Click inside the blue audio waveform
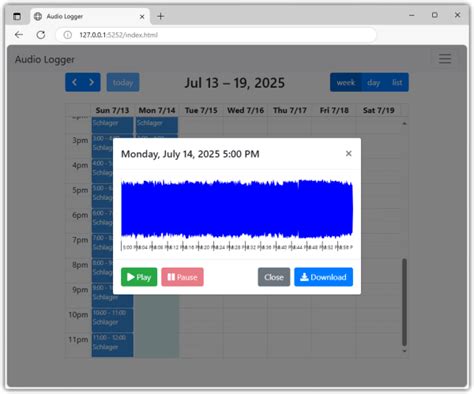The width and height of the screenshot is (474, 394). [x=237, y=209]
